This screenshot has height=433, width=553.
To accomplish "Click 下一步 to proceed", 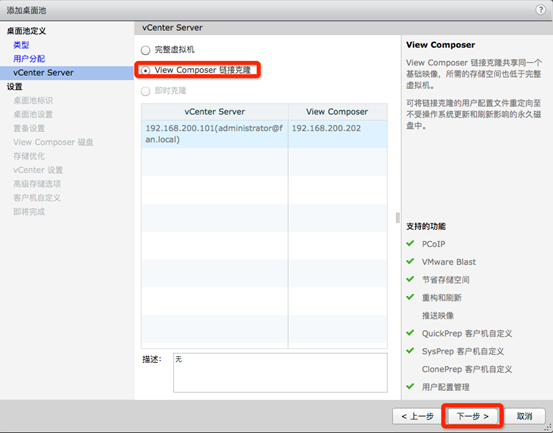I will 473,416.
